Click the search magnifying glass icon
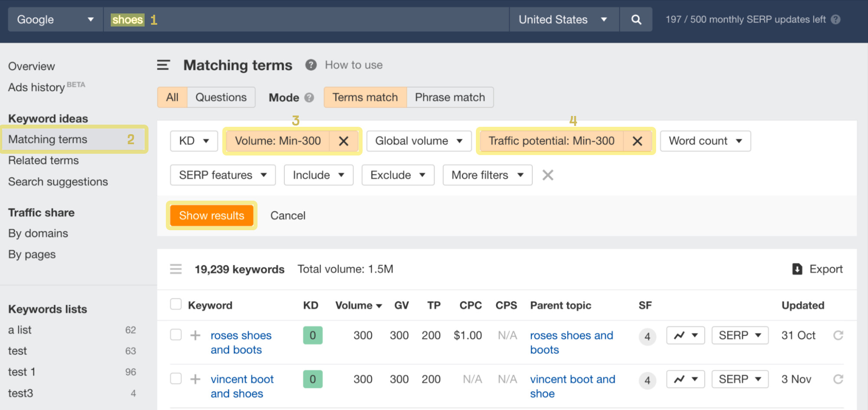Image resolution: width=868 pixels, height=410 pixels. pos(636,19)
